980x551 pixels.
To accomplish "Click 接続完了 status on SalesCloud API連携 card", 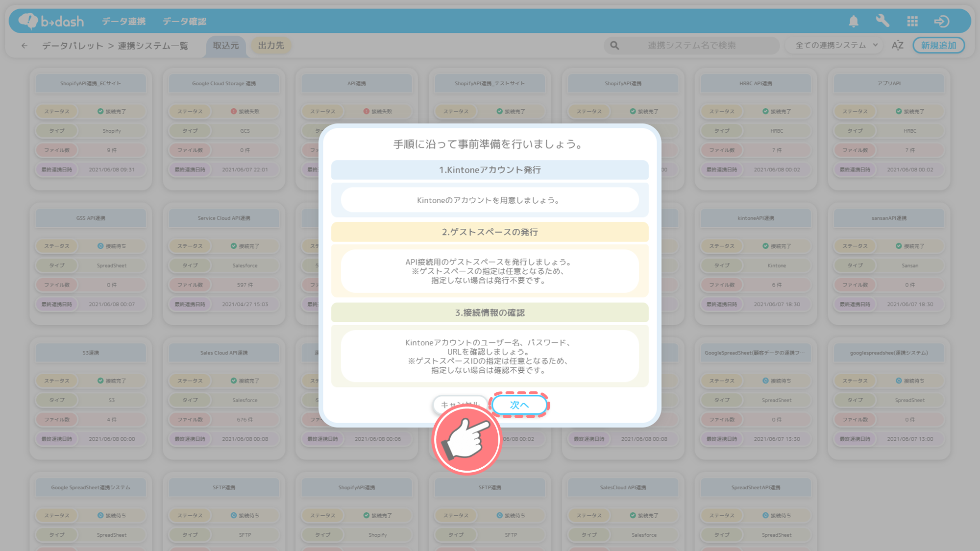I will 644,515.
